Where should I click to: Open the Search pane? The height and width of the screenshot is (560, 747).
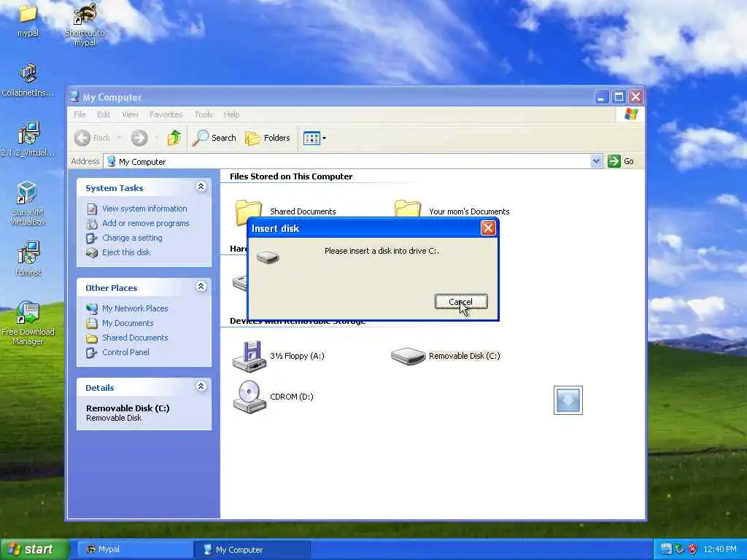click(214, 138)
